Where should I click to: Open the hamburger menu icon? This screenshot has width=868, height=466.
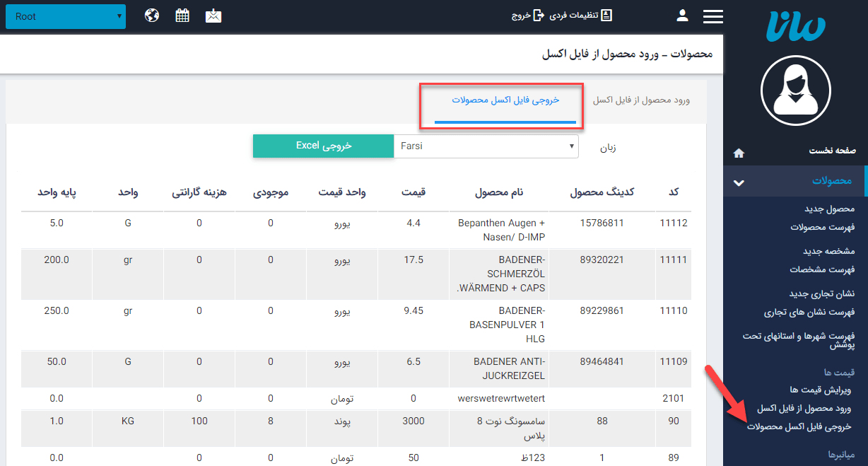click(712, 14)
